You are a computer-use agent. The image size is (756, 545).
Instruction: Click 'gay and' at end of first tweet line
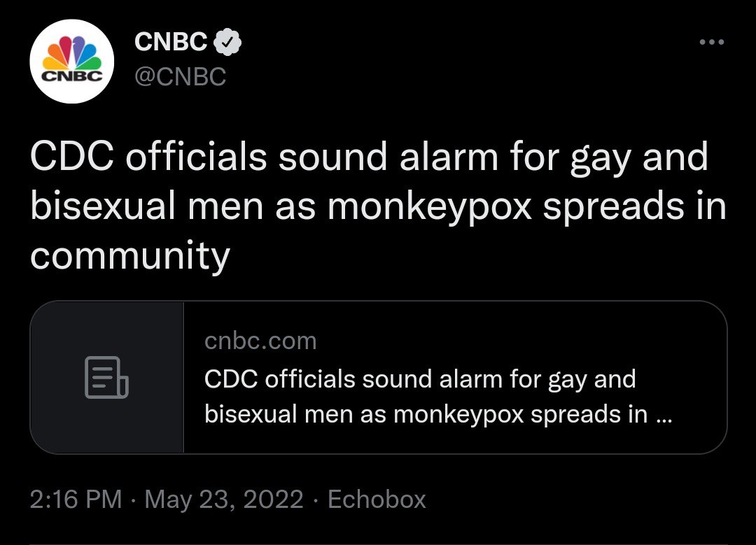click(639, 157)
